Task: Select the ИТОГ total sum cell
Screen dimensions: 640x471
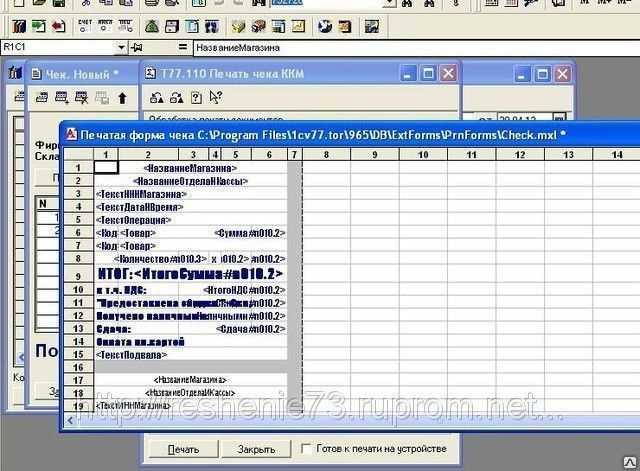Action: pyautogui.click(x=190, y=274)
